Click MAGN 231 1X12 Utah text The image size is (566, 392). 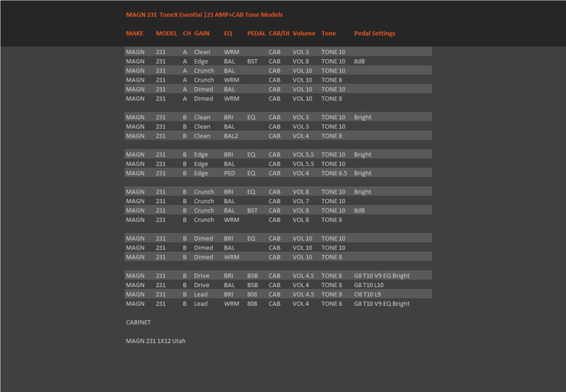155,341
